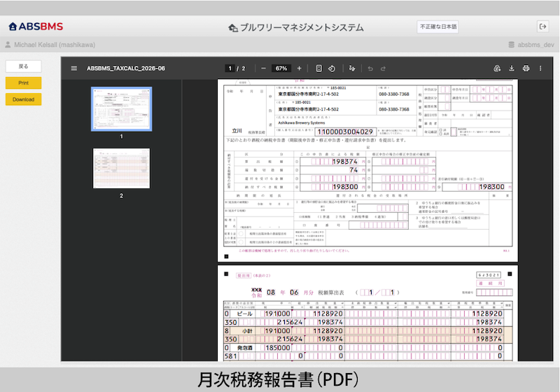The height and width of the screenshot is (392, 560).
Task: Zoom out the PDF with minus button
Action: pyautogui.click(x=263, y=68)
